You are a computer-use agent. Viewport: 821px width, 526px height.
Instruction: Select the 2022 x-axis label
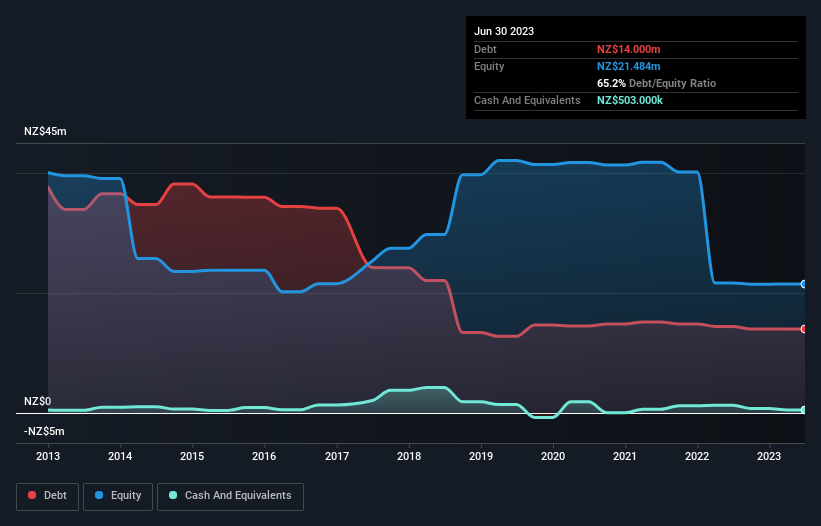pyautogui.click(x=697, y=456)
